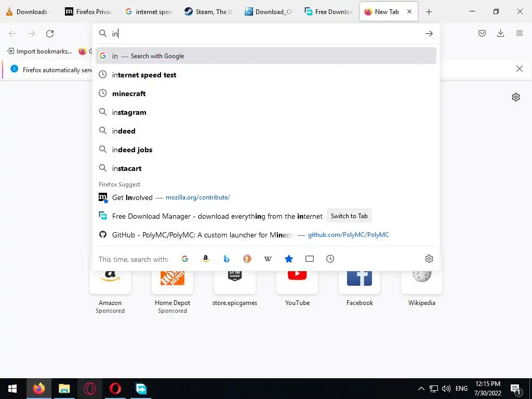
Task: Open the Downloads toolbar icon
Action: 500,33
